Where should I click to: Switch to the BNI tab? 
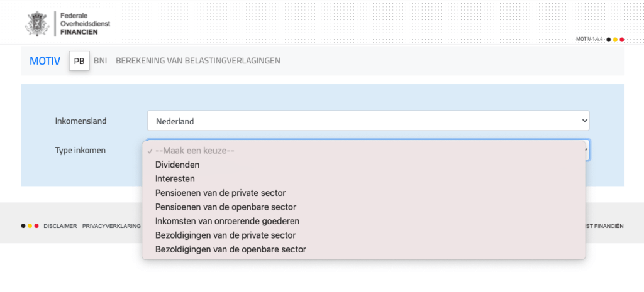(101, 61)
